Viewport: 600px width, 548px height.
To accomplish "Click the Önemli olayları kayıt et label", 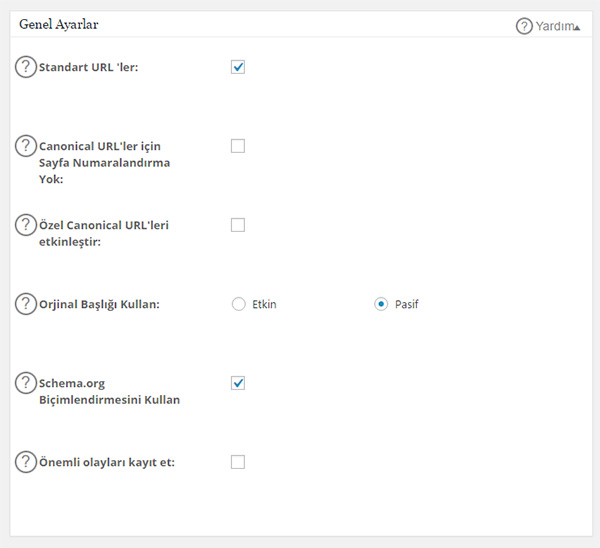I will coord(106,462).
